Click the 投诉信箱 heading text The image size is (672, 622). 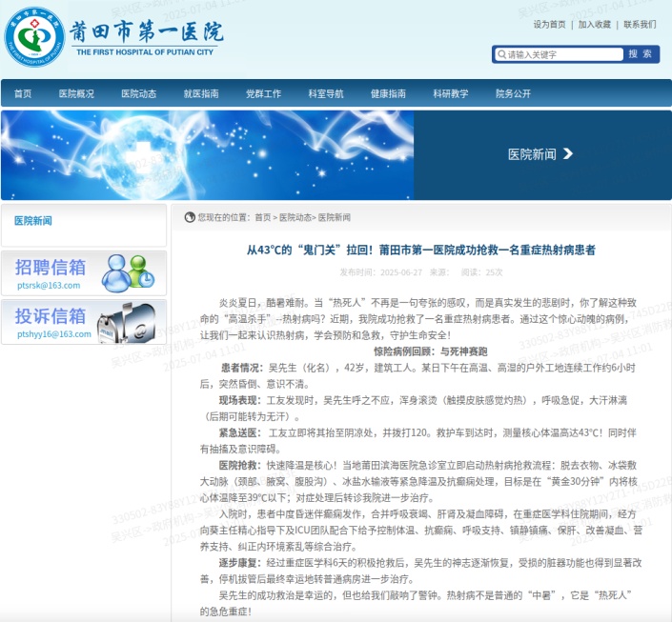(x=51, y=316)
